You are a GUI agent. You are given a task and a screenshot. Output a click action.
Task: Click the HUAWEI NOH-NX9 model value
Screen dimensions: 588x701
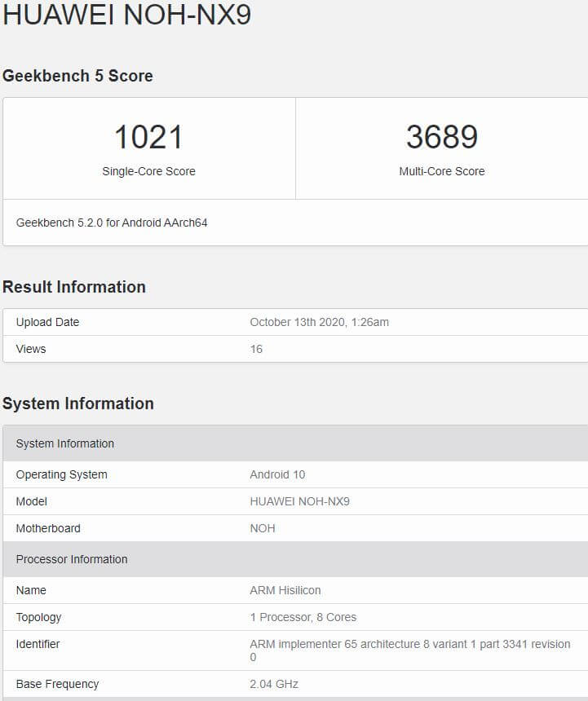point(299,501)
